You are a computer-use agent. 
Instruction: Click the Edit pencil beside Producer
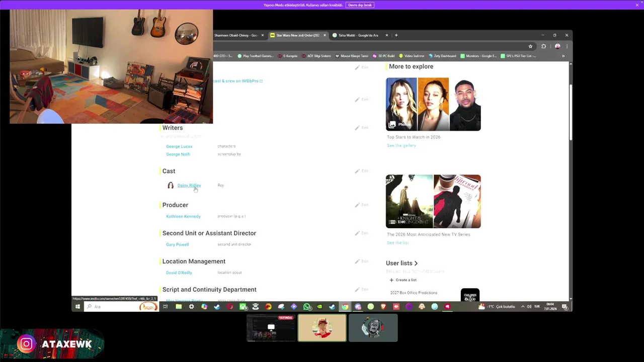point(361,205)
